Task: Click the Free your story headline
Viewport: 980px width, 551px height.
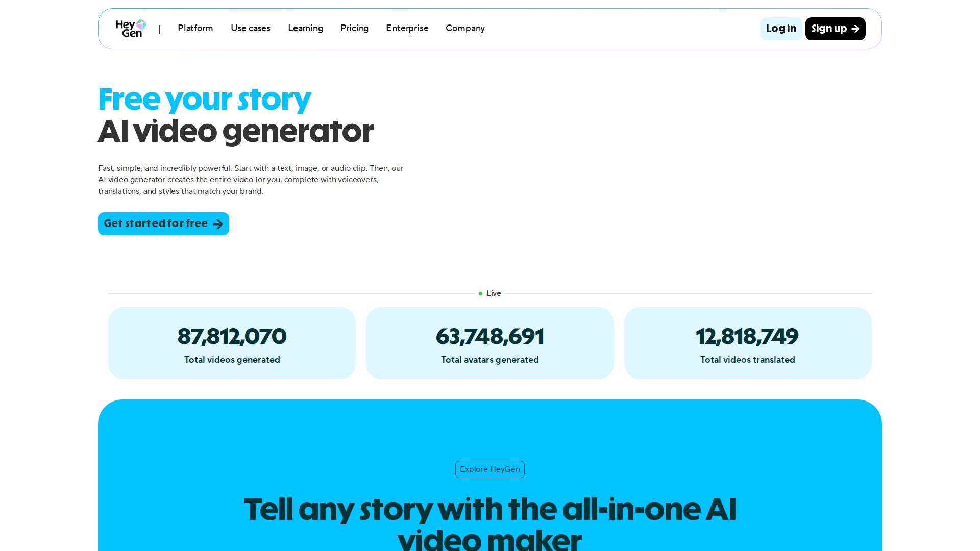Action: 204,99
